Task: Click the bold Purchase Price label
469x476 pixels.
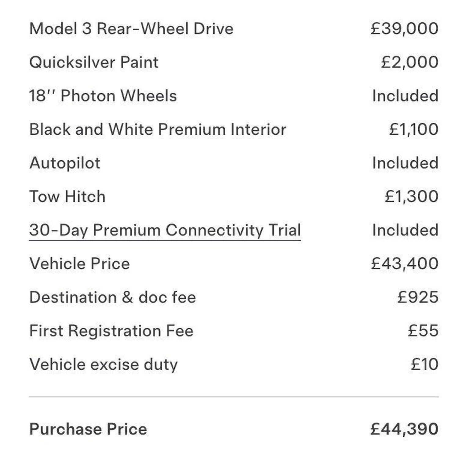Action: pyautogui.click(x=88, y=429)
